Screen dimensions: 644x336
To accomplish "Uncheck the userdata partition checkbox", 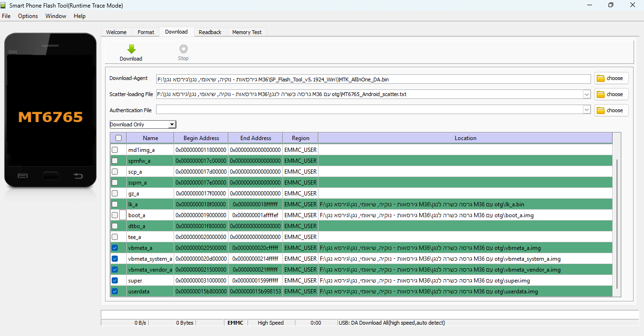I will 115,292.
